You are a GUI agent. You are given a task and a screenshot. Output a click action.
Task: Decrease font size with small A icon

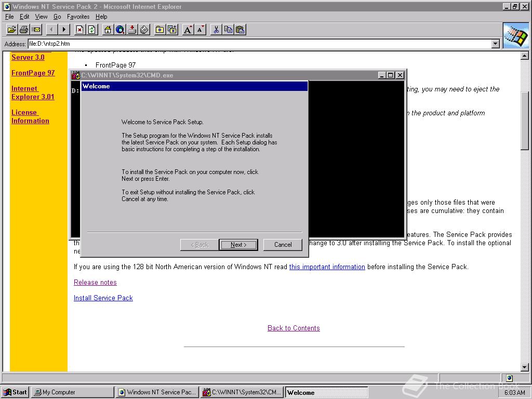(200, 30)
